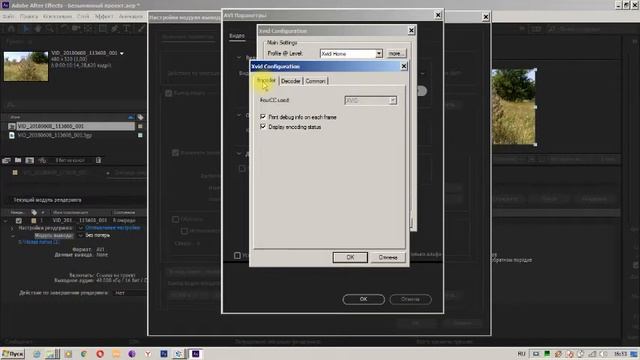The image size is (640, 360).
Task: Open the Композиция menu
Action: pyautogui.click(x=57, y=16)
